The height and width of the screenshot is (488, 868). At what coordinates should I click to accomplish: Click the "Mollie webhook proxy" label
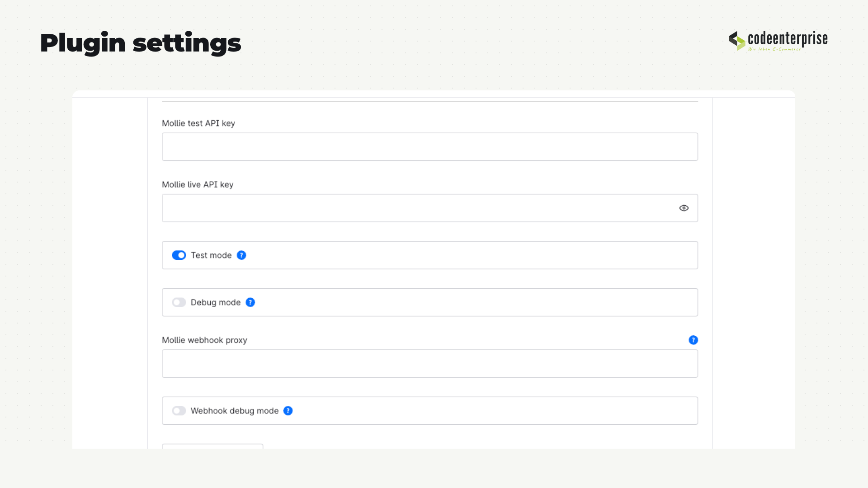tap(204, 340)
